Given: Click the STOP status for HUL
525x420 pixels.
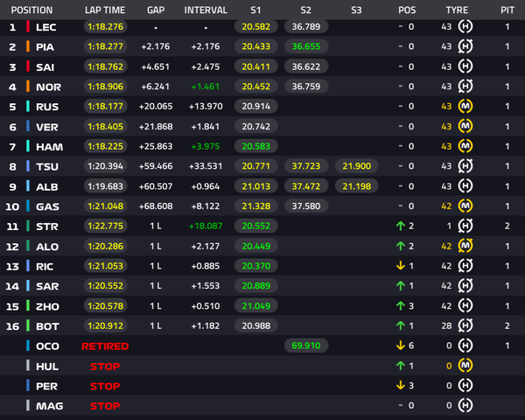Looking at the screenshot, I should [x=105, y=366].
